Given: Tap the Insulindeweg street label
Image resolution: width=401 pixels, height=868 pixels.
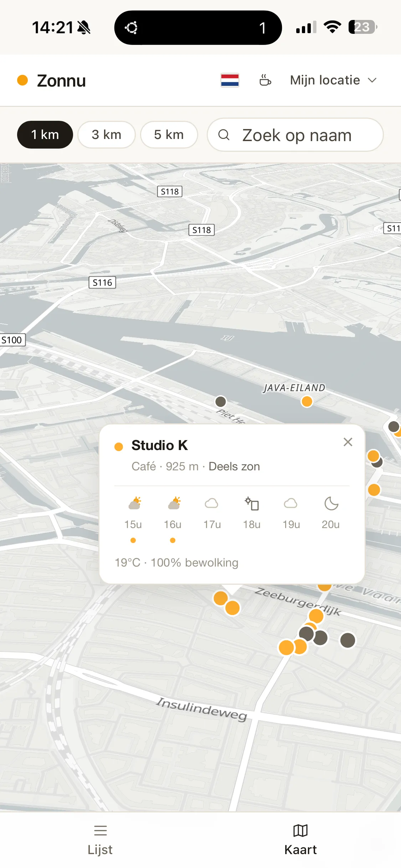Looking at the screenshot, I should point(202,709).
